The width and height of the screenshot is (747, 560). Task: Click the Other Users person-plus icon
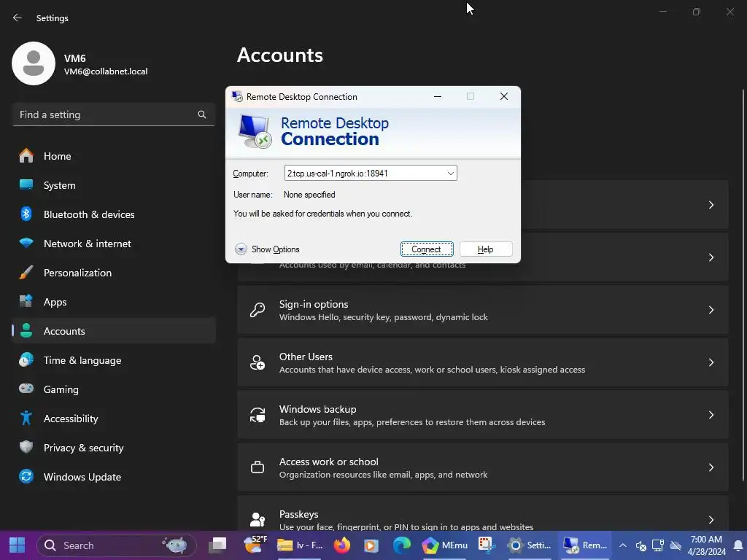click(x=258, y=362)
